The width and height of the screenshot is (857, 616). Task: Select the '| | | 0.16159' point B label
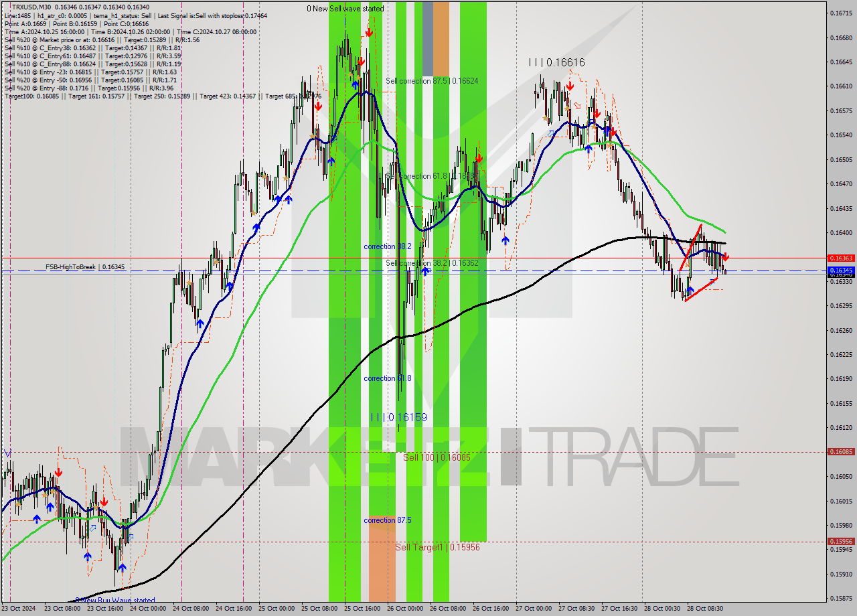tap(400, 417)
